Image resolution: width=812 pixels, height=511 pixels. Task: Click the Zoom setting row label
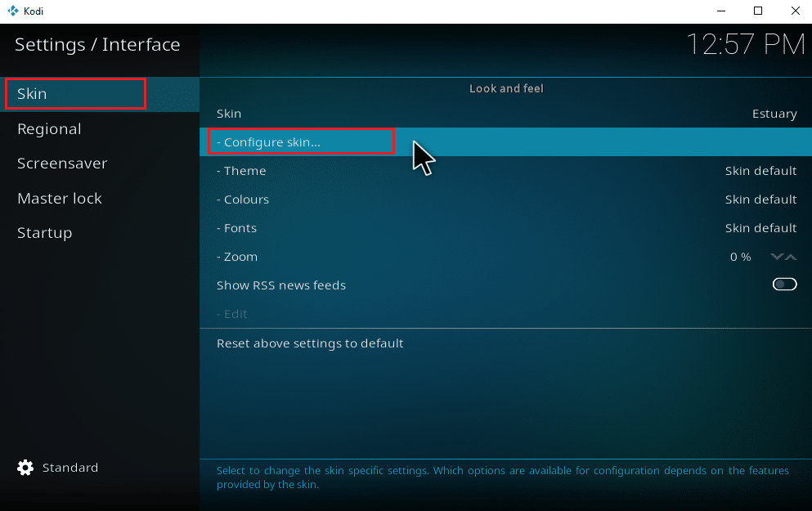[x=237, y=257]
